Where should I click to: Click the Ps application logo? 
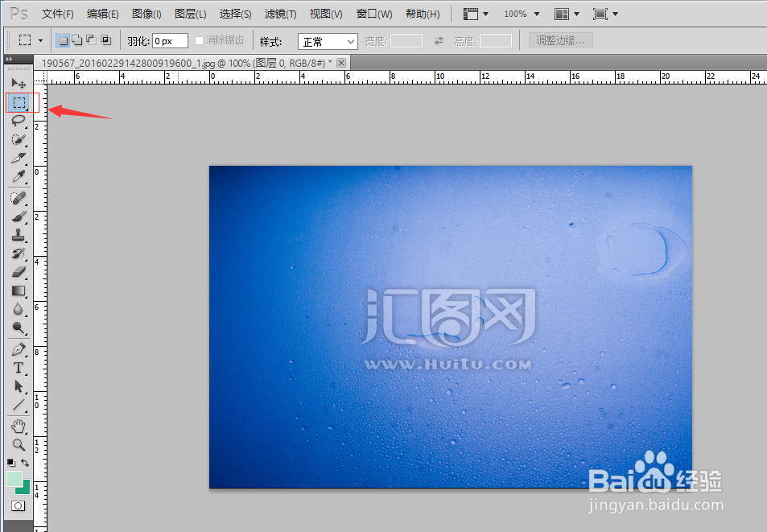tap(19, 14)
